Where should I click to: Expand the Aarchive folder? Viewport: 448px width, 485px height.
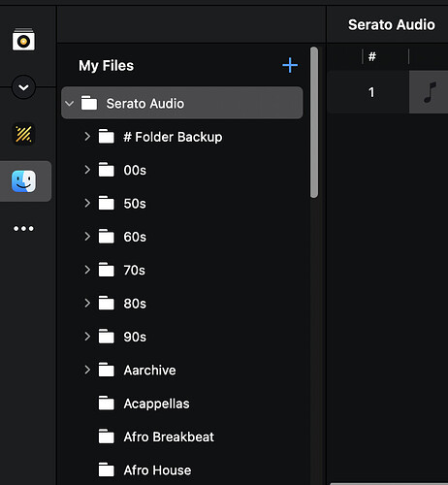pos(87,370)
